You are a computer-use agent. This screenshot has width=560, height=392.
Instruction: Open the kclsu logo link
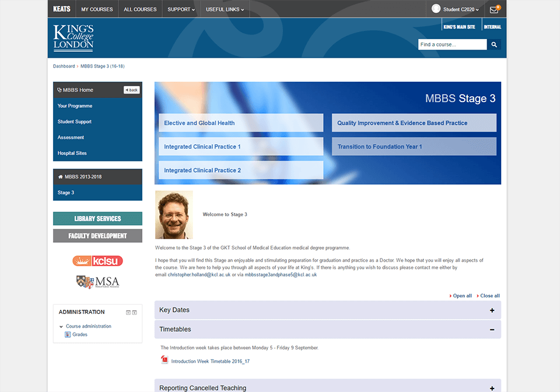[x=97, y=261]
